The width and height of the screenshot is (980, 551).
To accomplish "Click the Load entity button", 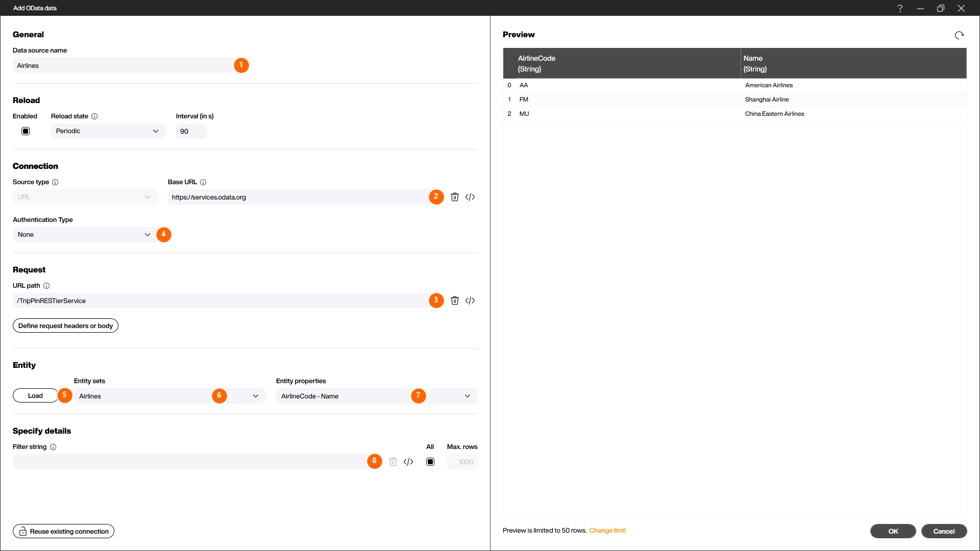I will click(x=35, y=395).
